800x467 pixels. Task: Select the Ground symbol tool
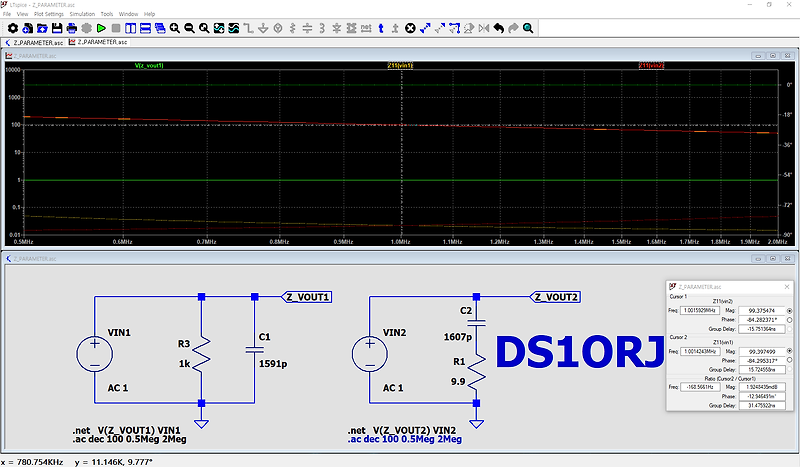(263, 29)
